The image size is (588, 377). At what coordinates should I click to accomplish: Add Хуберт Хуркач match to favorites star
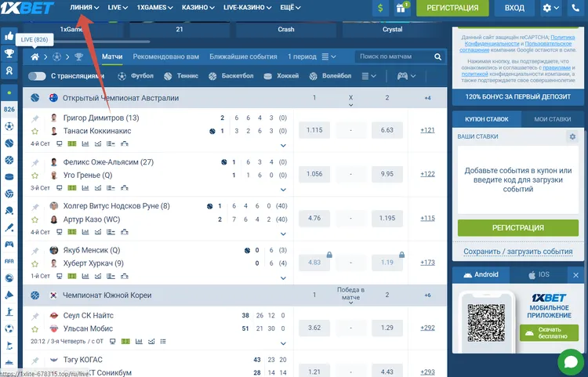click(x=34, y=264)
